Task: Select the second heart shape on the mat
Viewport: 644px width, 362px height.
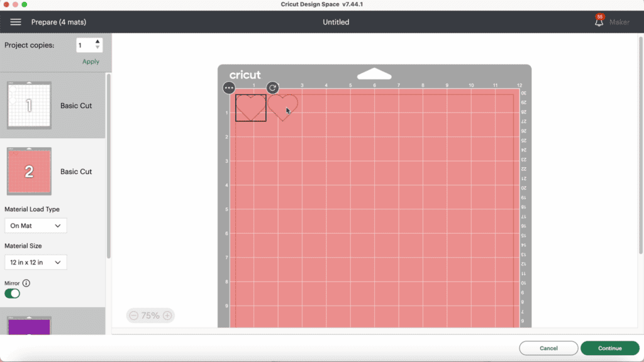Action: [x=282, y=108]
